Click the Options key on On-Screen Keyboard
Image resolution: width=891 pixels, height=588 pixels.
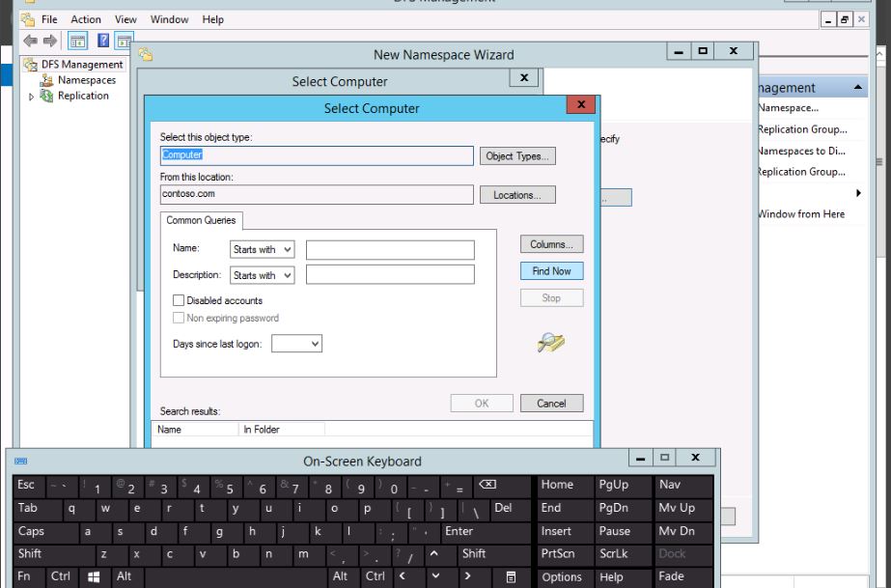pyautogui.click(x=566, y=577)
